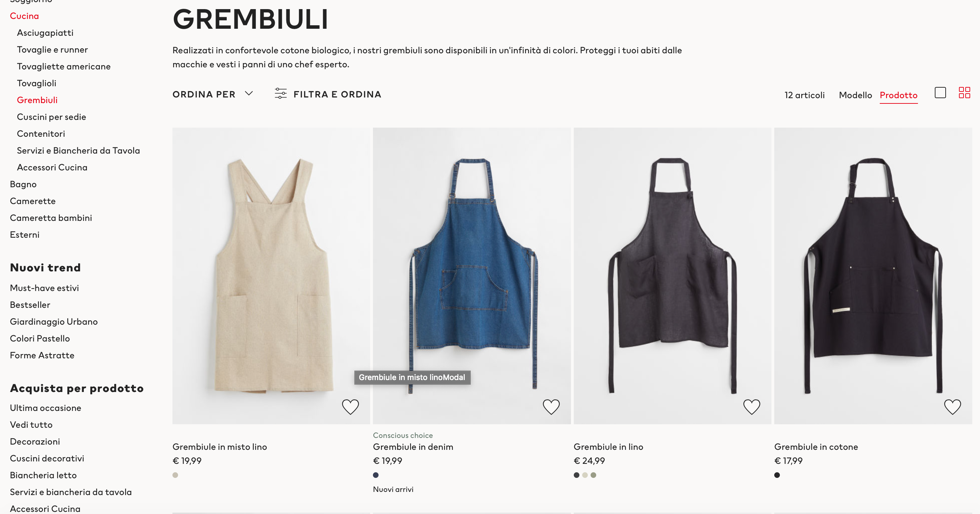This screenshot has height=514, width=980.
Task: Toggle Prodotto image view
Action: click(899, 95)
